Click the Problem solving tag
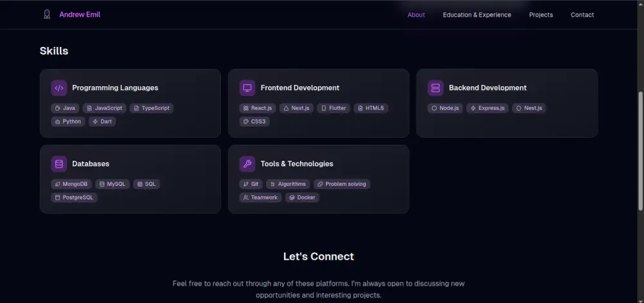Image resolution: width=644 pixels, height=303 pixels. [x=341, y=184]
